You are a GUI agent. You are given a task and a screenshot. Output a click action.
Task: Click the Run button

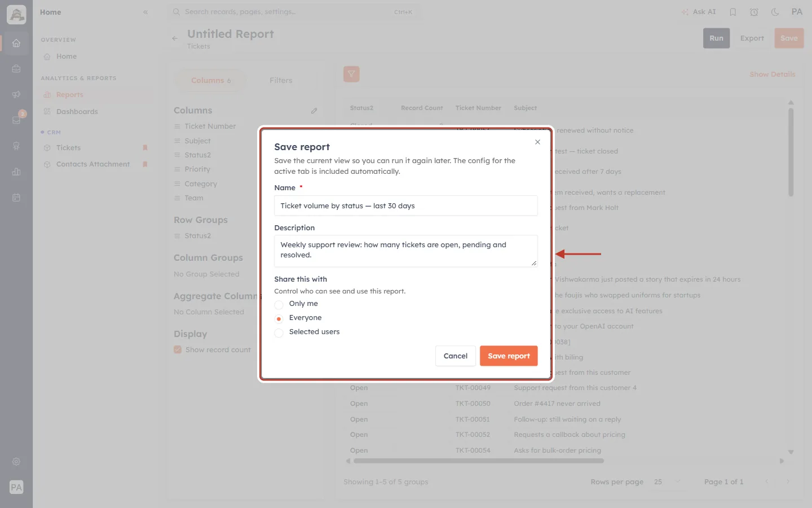click(716, 38)
